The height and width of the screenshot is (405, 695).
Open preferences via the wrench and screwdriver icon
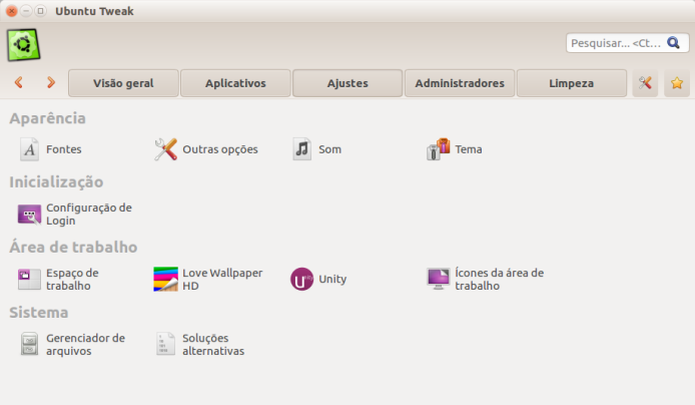(x=645, y=83)
